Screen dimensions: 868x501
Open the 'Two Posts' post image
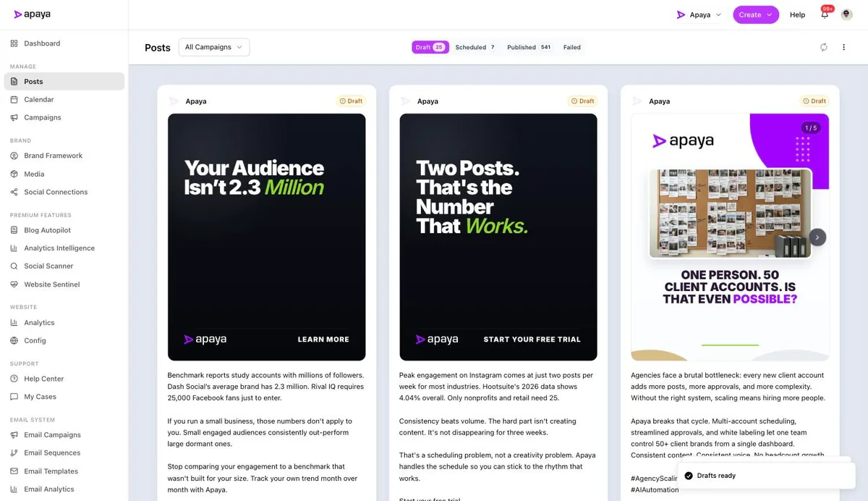498,237
